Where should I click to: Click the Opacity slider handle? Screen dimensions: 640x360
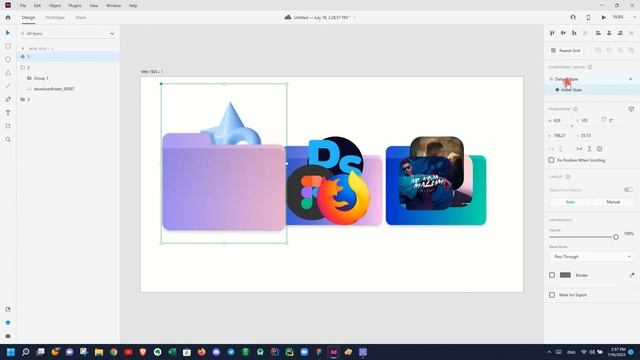tap(616, 237)
